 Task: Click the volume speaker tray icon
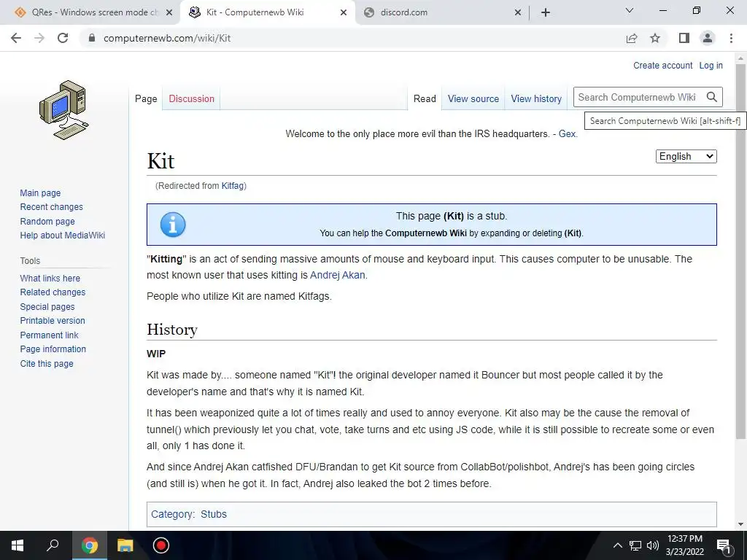point(653,545)
